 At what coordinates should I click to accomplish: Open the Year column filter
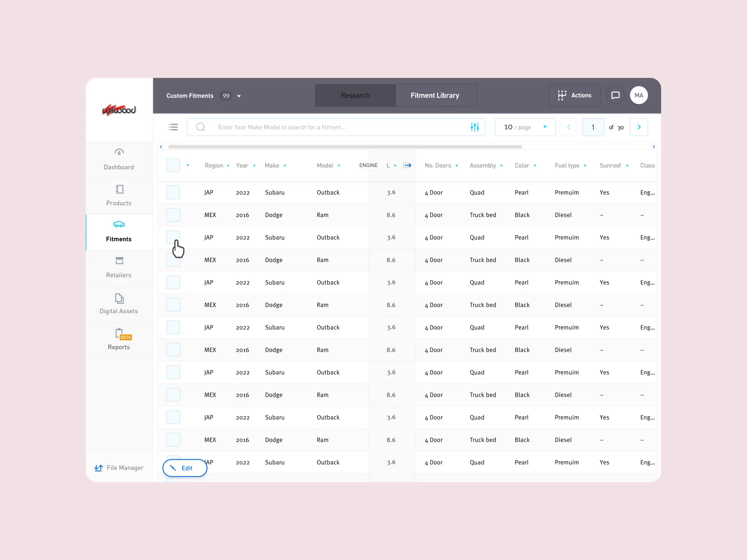coord(254,166)
